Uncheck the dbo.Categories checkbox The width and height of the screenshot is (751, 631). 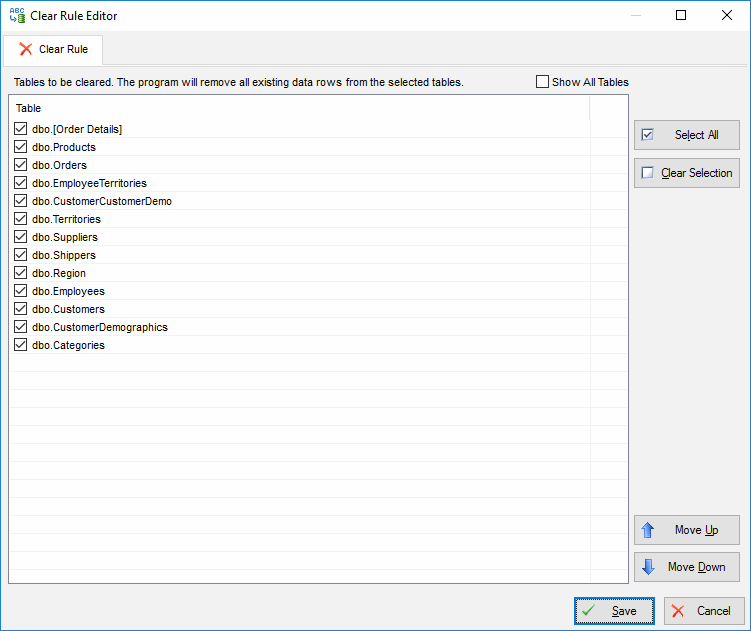(x=21, y=344)
